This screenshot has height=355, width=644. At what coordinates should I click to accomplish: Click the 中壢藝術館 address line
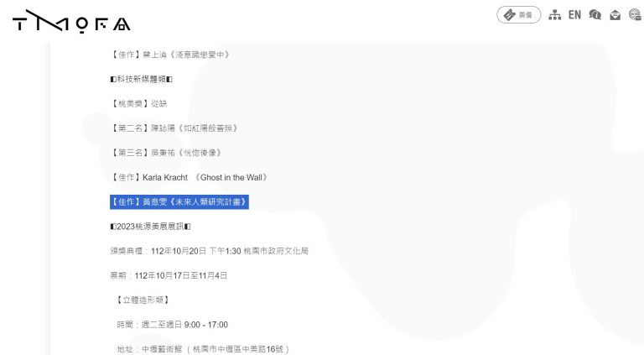coord(203,349)
